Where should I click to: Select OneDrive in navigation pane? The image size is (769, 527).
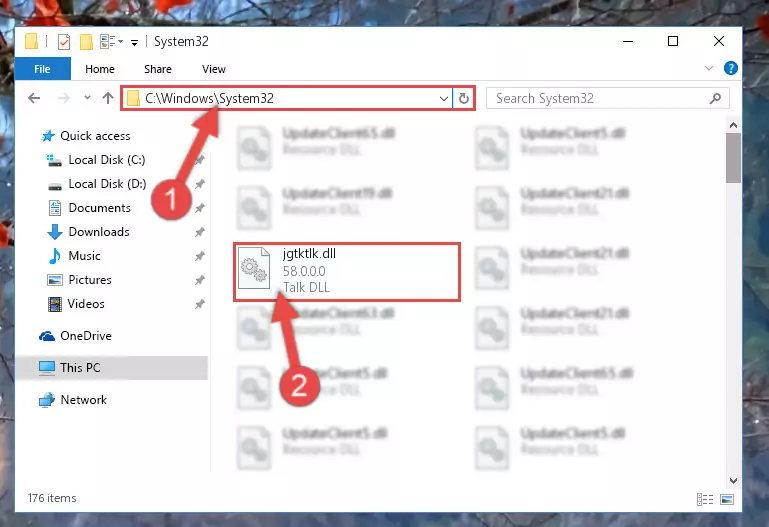85,336
